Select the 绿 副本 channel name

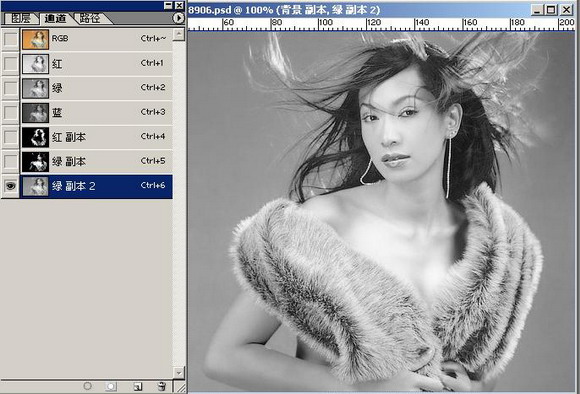pyautogui.click(x=69, y=161)
